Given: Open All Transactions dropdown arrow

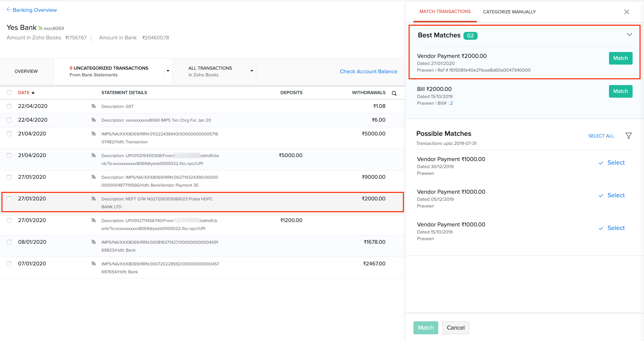Looking at the screenshot, I should [x=252, y=71].
